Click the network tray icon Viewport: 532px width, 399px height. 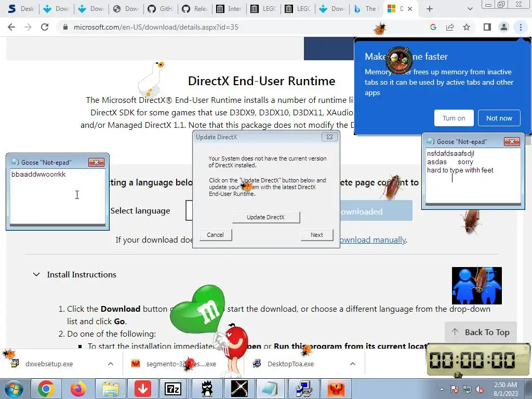(x=467, y=389)
